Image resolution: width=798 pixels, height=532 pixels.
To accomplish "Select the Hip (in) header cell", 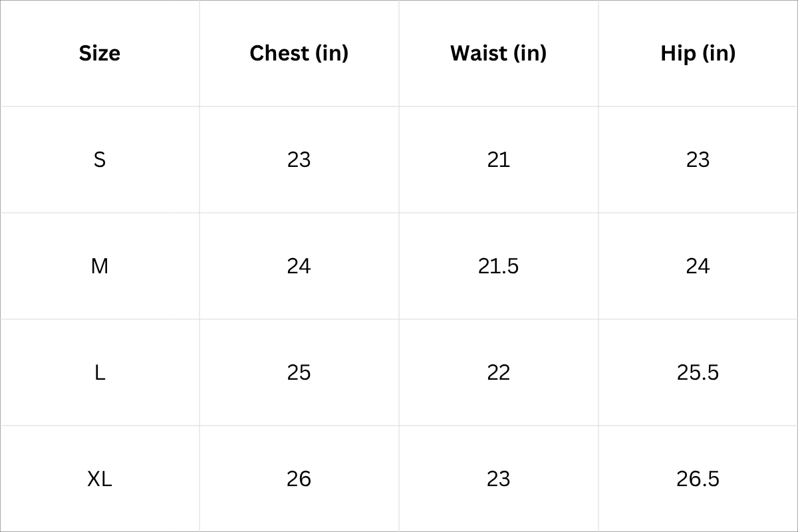I will (698, 53).
